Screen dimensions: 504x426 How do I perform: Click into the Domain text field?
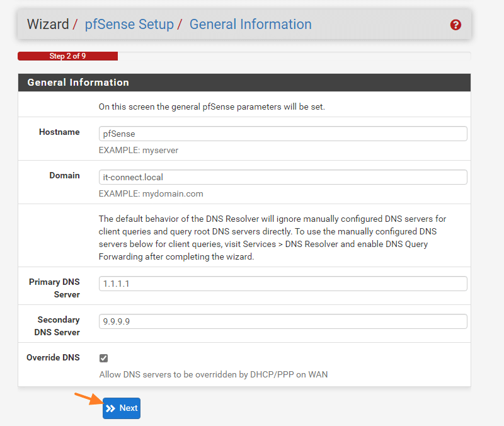[283, 177]
